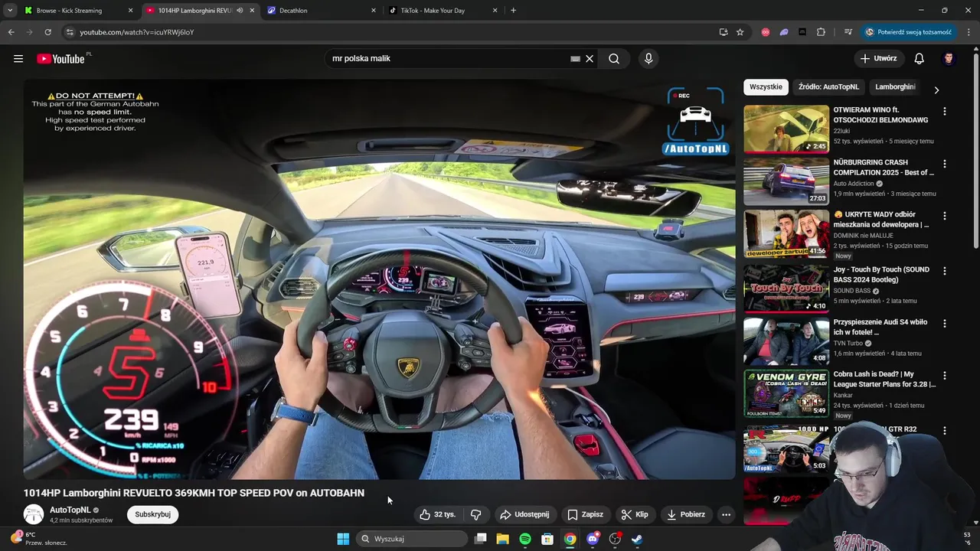Open NÜRBURGRING CRASH COMPILATION thumbnail
The width and height of the screenshot is (980, 551).
click(x=786, y=181)
